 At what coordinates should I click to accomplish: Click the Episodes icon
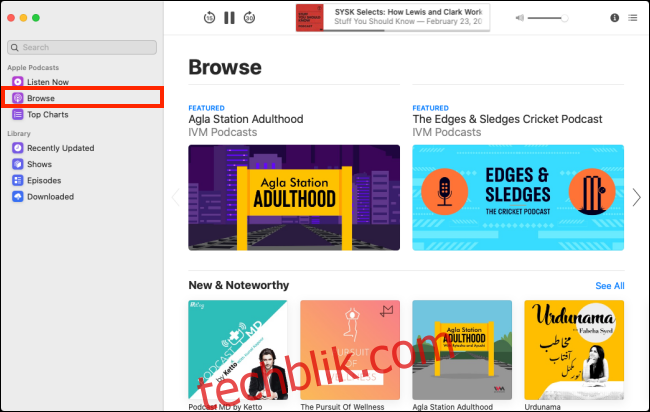17,180
